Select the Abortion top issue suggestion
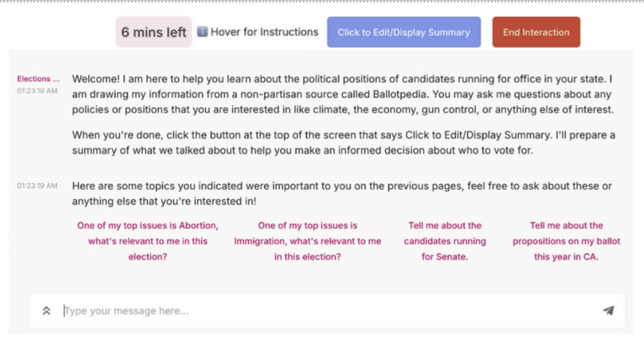This screenshot has height=358, width=644. point(148,241)
